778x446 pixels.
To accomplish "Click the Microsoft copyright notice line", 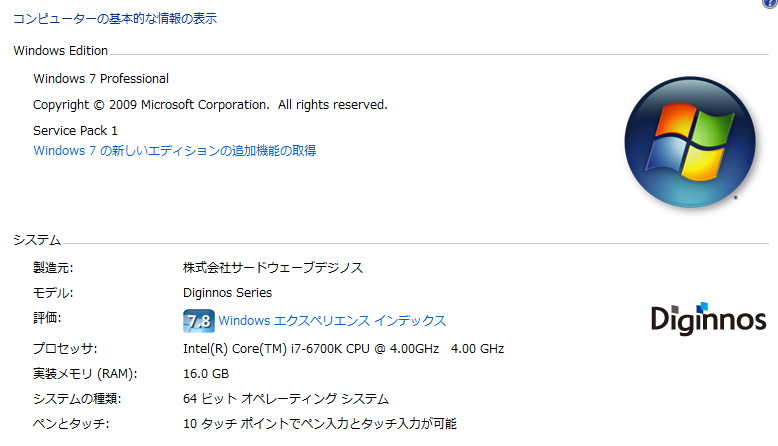I will [210, 105].
